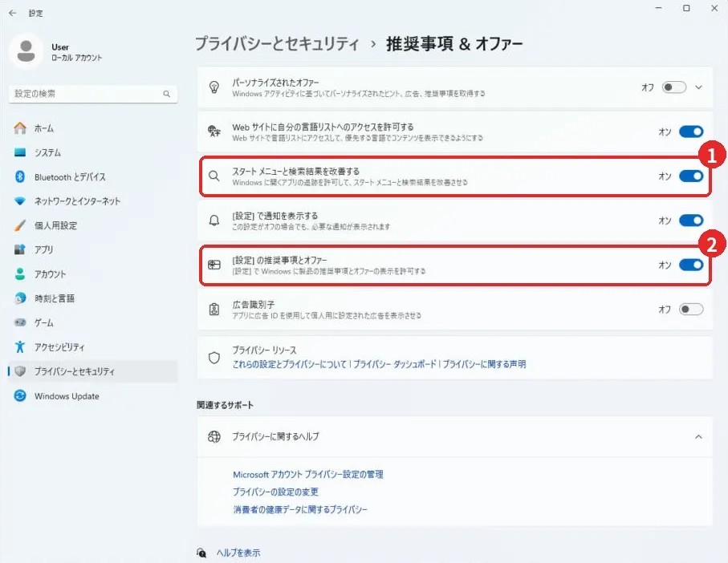Screen dimensions: 728x563
Task: Click the プライバシーに関するヘルプ header row
Action: pos(454,436)
